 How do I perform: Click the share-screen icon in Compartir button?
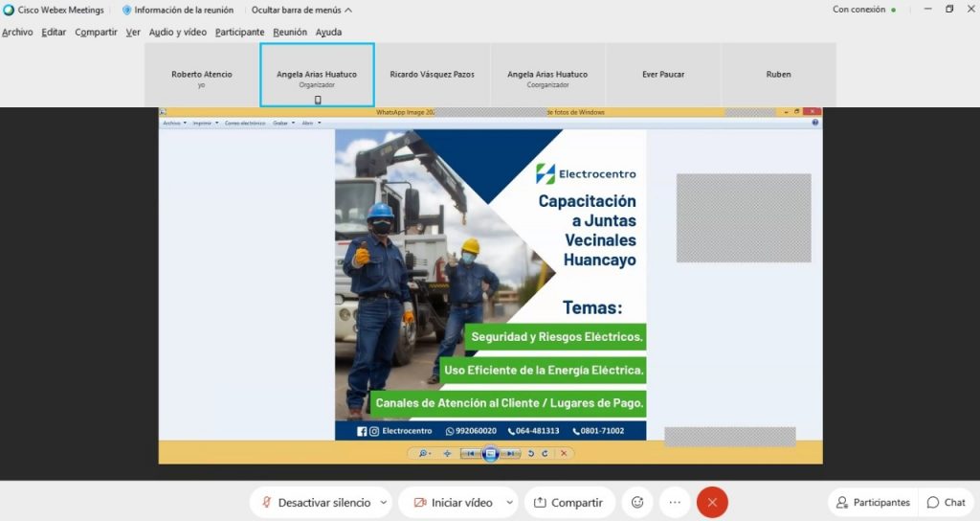pyautogui.click(x=540, y=502)
